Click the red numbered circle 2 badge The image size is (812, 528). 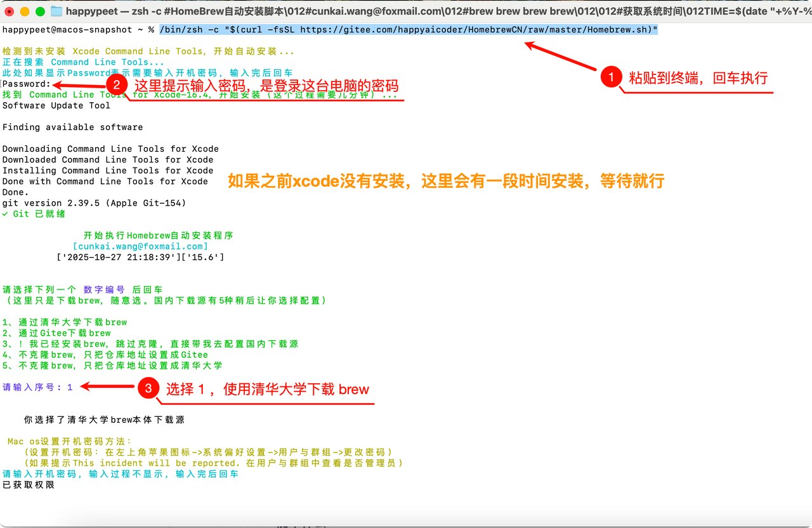(116, 84)
